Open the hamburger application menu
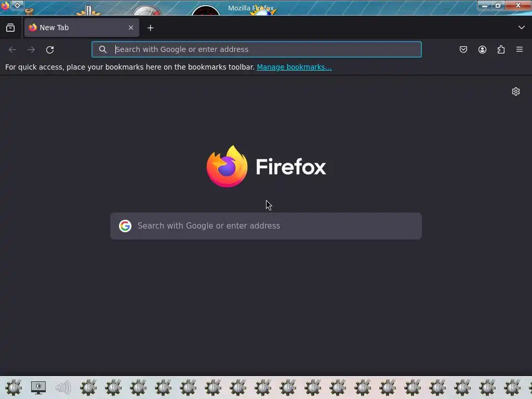The image size is (532, 399). pos(520,49)
